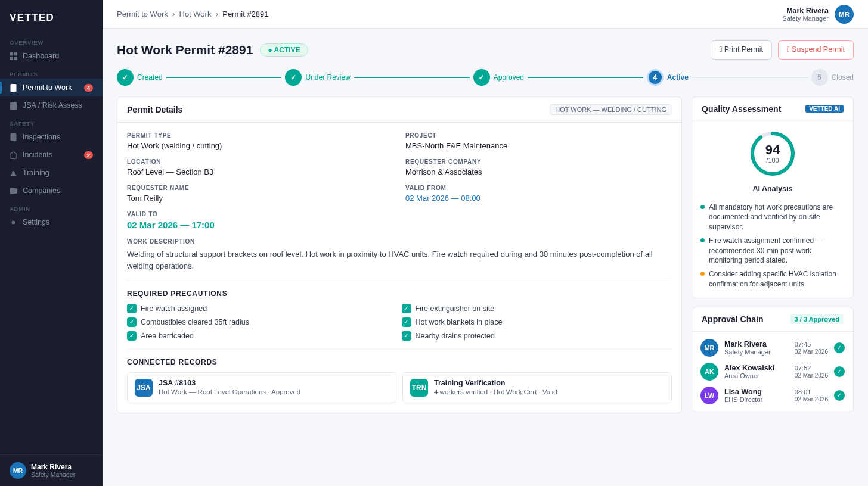Open the Dashboard from the sidebar
Viewport: 868px width, 486px height.
(x=41, y=55)
